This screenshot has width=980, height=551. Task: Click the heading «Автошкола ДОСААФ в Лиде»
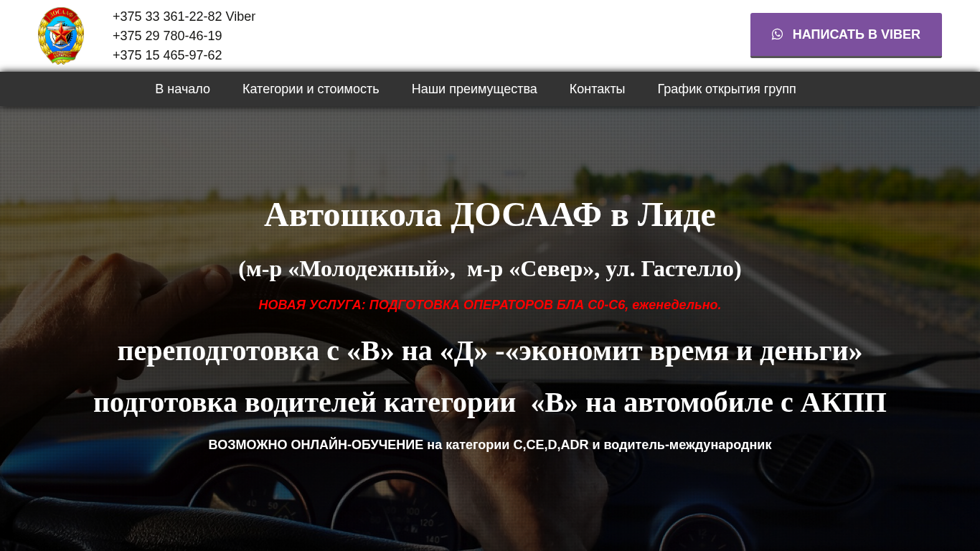[x=490, y=215]
